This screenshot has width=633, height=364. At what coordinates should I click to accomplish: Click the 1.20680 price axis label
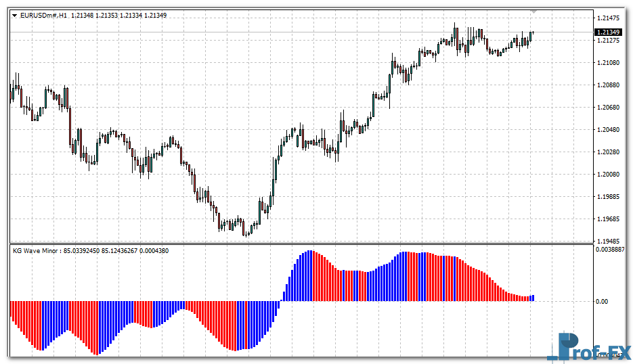(609, 108)
